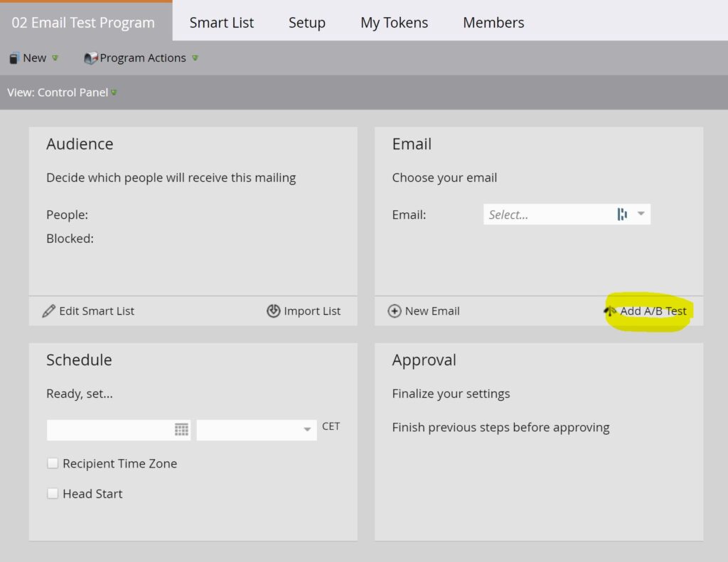This screenshot has height=562, width=728.
Task: Click the New icon in toolbar
Action: point(14,58)
